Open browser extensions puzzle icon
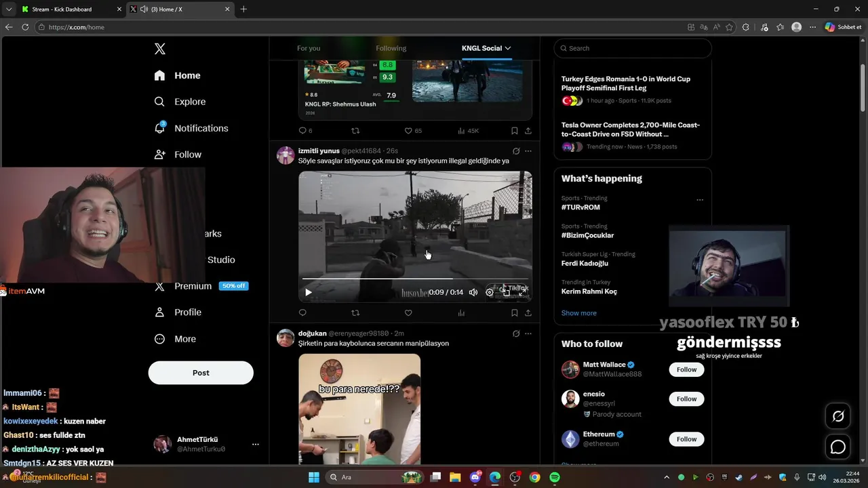The image size is (868, 488). coord(746,27)
